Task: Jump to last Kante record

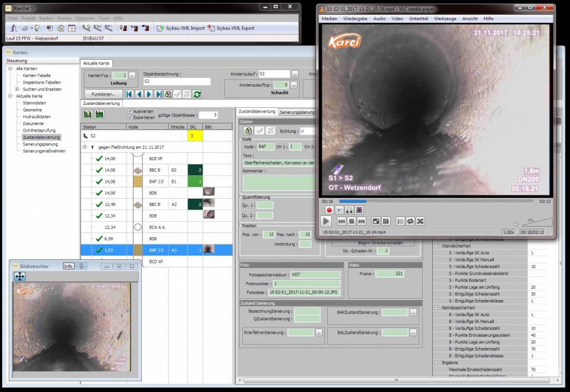Action: point(159,94)
